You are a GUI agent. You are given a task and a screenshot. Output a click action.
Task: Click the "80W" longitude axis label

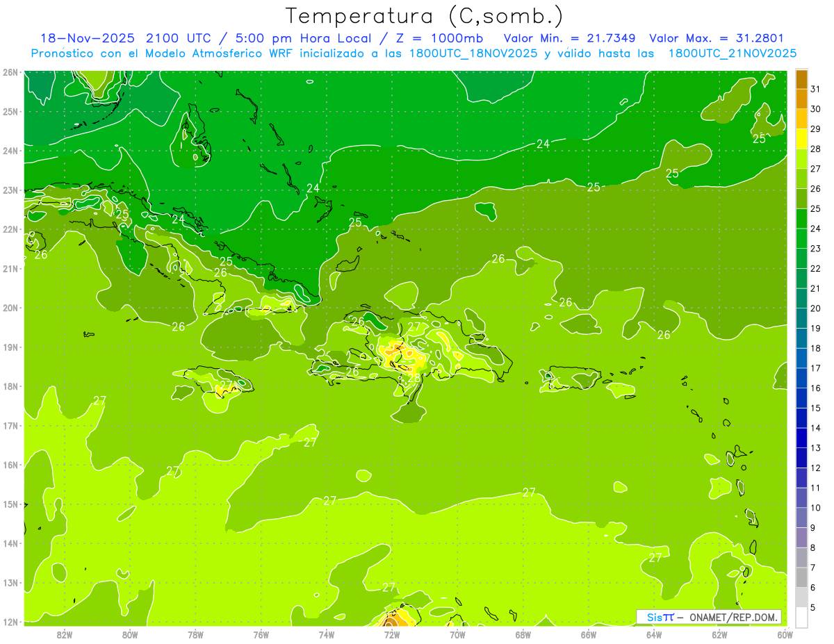(130, 634)
